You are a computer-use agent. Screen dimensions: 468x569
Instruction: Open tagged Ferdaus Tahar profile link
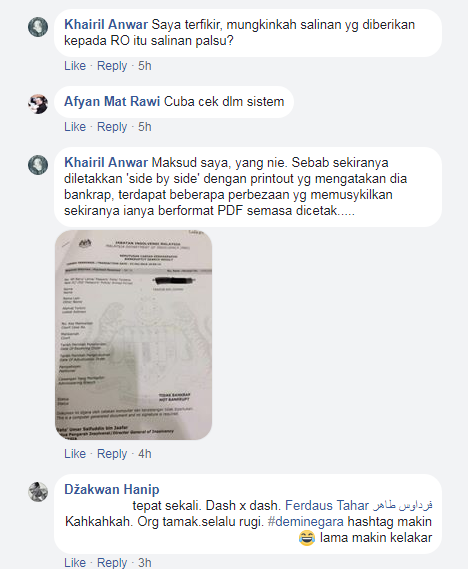pos(358,505)
